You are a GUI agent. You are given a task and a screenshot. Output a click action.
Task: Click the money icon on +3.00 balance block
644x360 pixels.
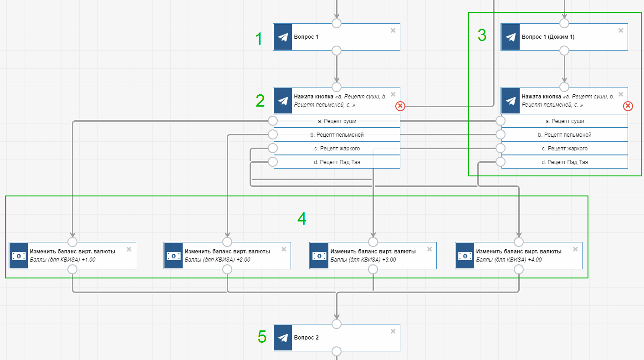[319, 256]
